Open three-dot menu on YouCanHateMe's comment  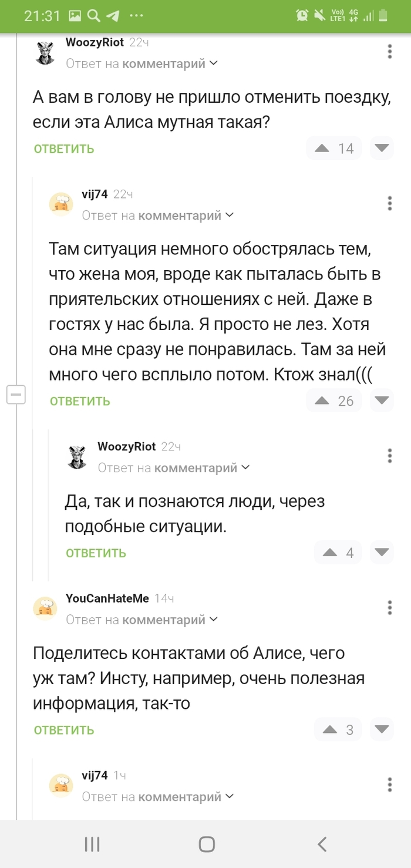390,607
